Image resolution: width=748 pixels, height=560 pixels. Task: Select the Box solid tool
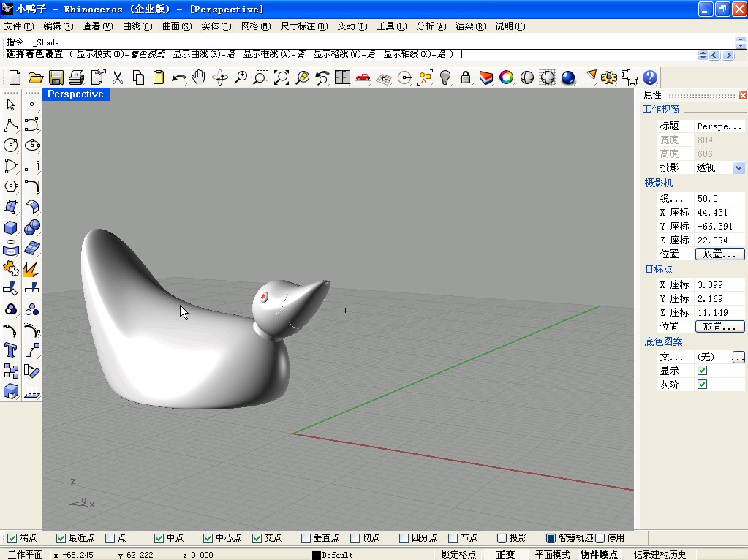click(x=11, y=227)
